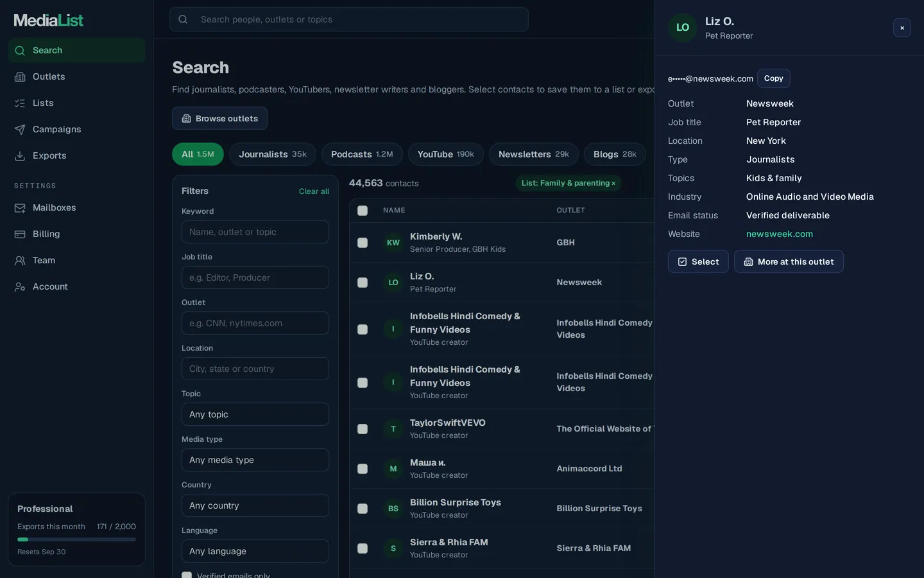Switch to the Journalists tab

pyautogui.click(x=273, y=154)
